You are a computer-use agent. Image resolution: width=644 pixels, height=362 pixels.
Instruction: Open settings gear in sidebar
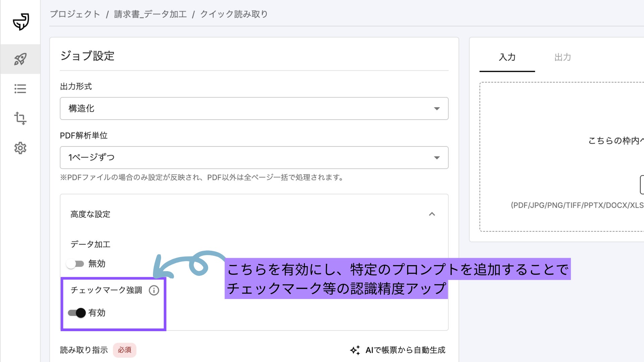[x=20, y=148]
